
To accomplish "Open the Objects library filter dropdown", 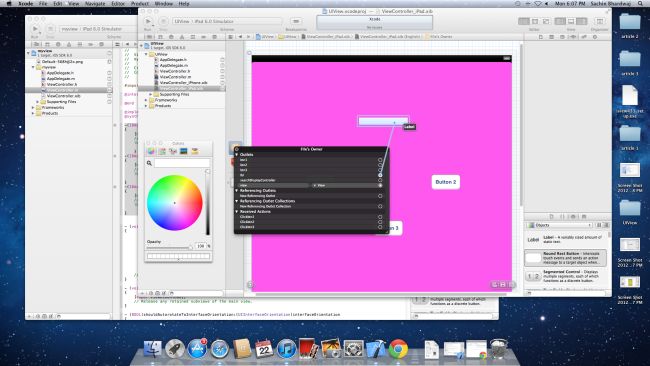I will point(559,225).
